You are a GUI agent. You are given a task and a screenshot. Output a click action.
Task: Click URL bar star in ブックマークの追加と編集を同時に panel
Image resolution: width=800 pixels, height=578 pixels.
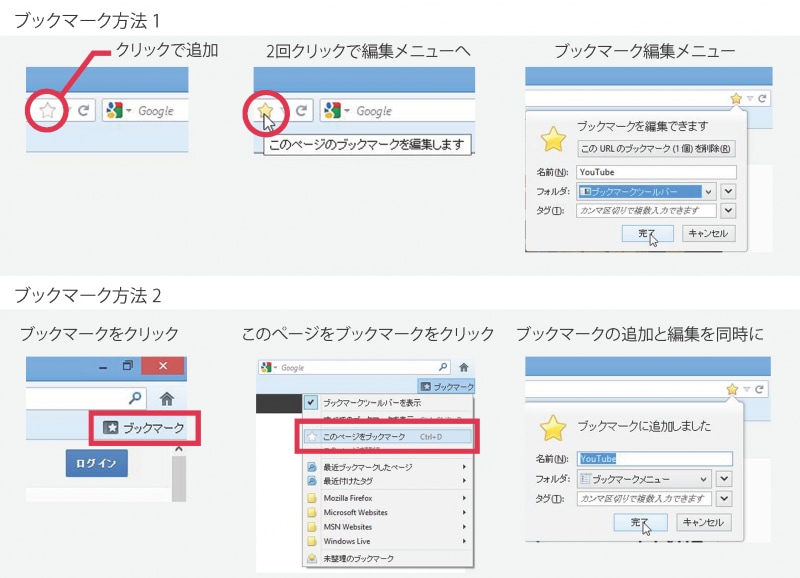(732, 389)
